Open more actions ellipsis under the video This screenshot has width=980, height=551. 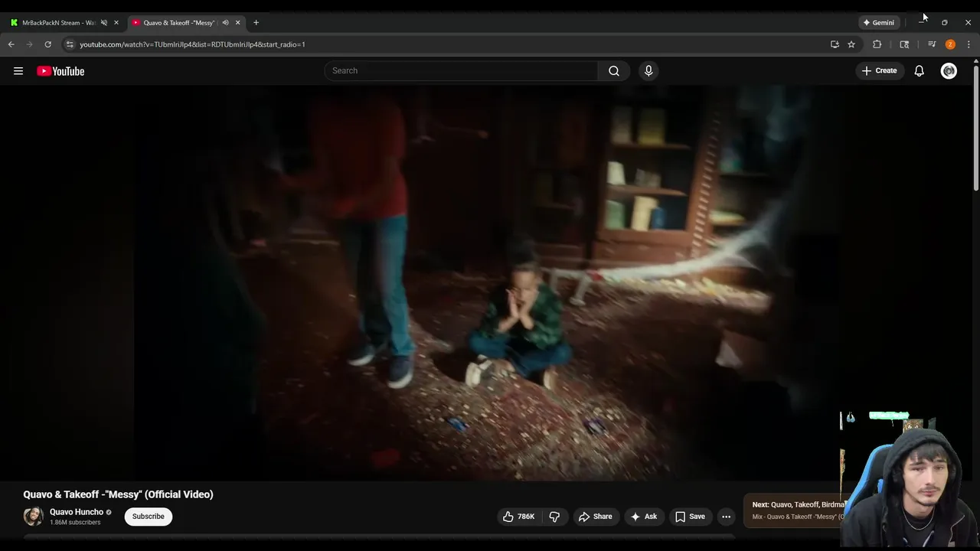726,517
